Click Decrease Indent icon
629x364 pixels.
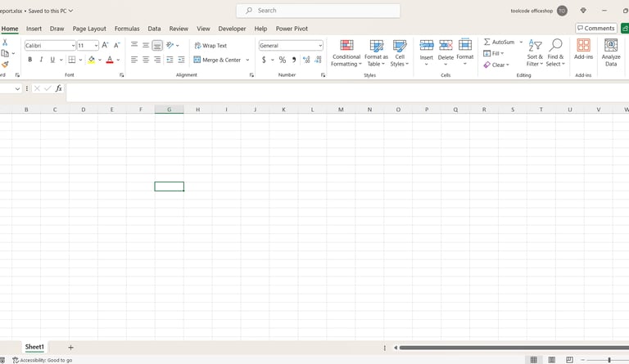click(x=170, y=60)
